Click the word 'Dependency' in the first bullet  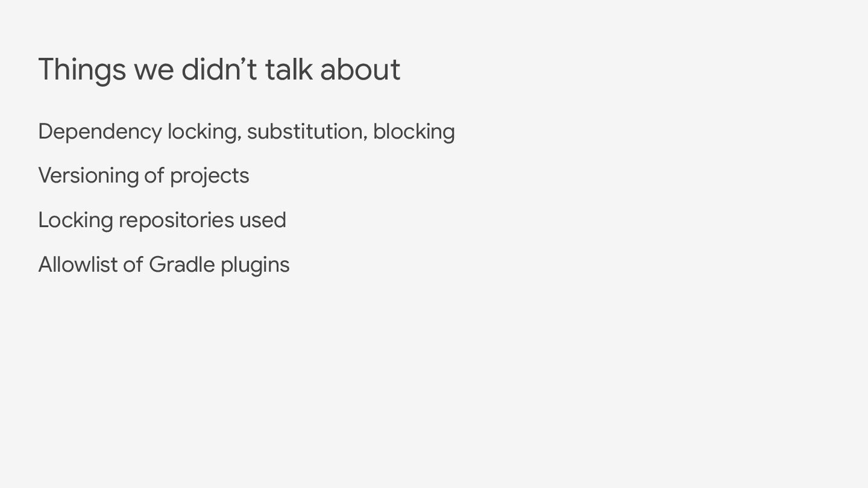coord(100,132)
